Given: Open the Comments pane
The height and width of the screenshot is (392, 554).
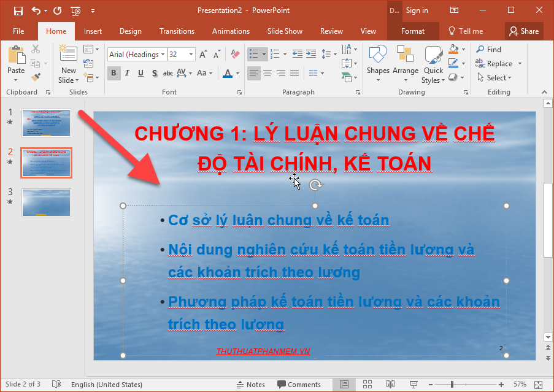Looking at the screenshot, I should click(x=300, y=384).
